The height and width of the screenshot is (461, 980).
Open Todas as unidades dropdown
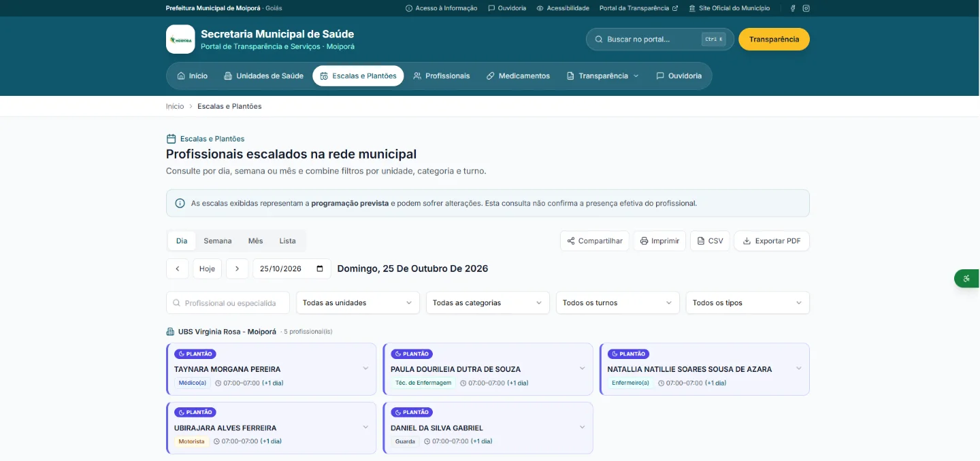tap(358, 303)
